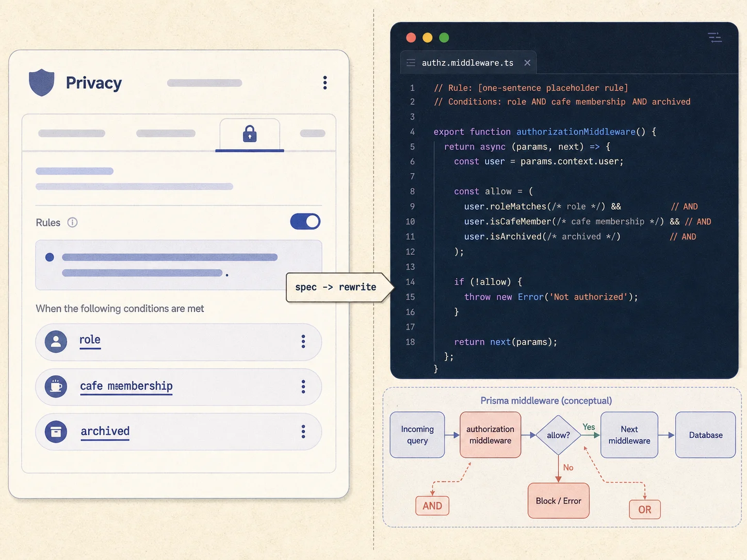747x560 pixels.
Task: Open the role condition link
Action: tap(90, 340)
